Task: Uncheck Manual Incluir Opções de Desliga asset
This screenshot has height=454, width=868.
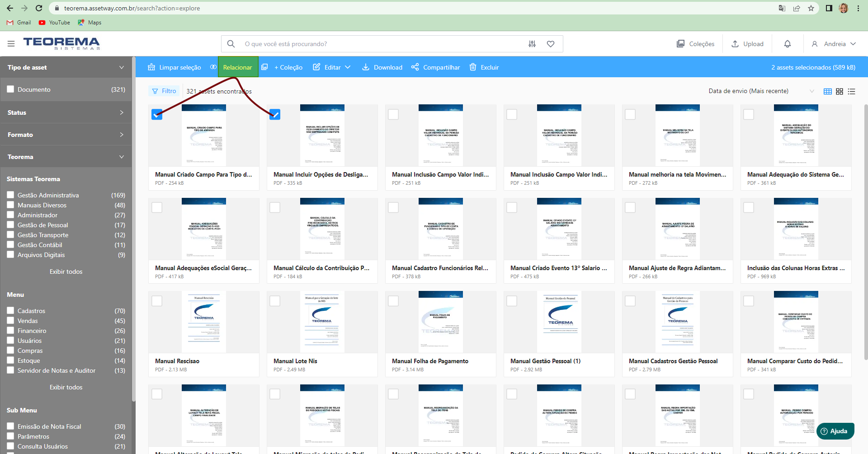Action: pos(275,114)
